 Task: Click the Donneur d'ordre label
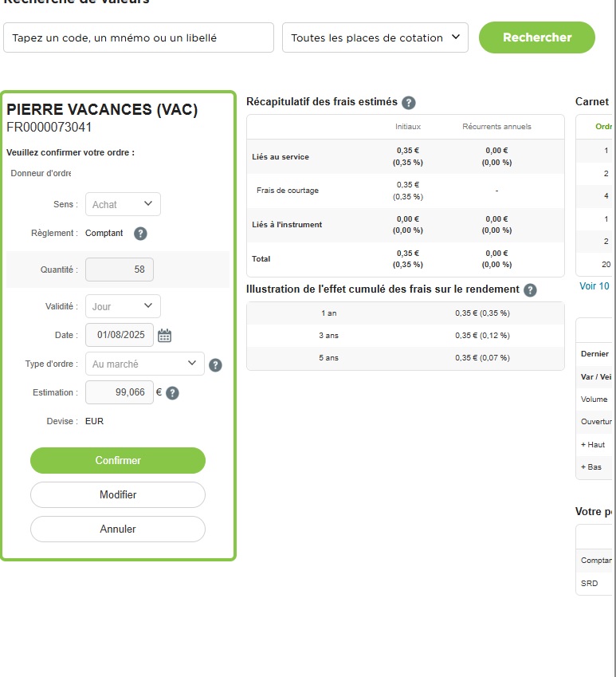[41, 173]
